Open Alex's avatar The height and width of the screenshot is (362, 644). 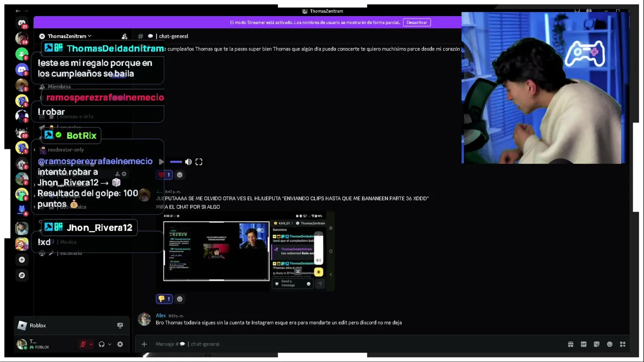click(x=144, y=319)
